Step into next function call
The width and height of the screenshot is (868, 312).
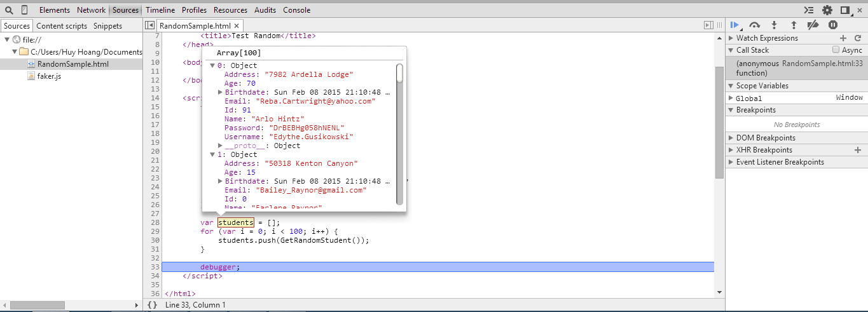(x=774, y=25)
